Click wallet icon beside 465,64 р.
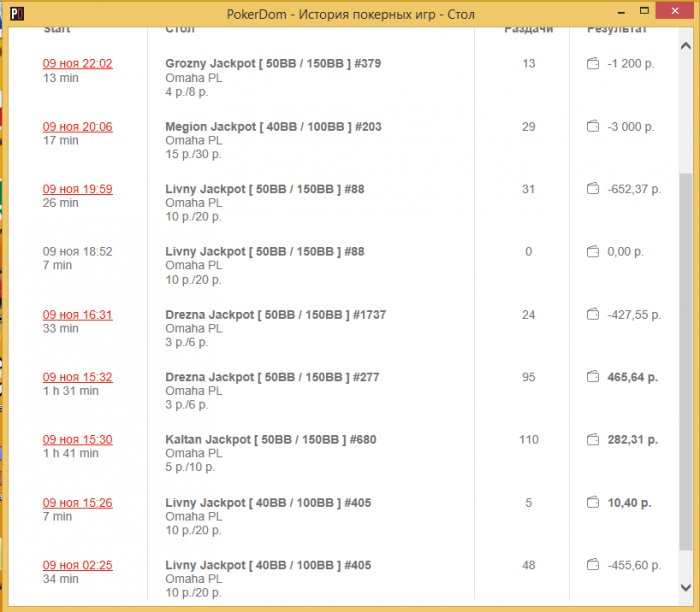This screenshot has height=612, width=700. [593, 377]
